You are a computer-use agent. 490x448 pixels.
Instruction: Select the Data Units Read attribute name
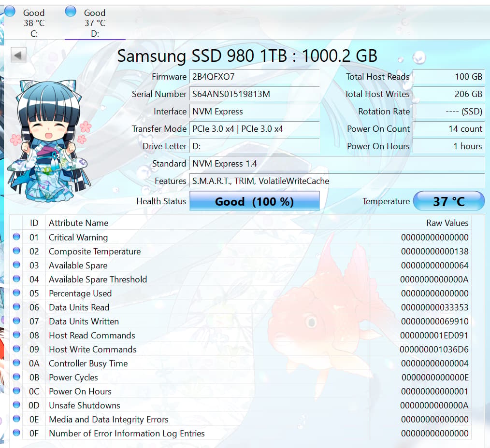pos(79,308)
